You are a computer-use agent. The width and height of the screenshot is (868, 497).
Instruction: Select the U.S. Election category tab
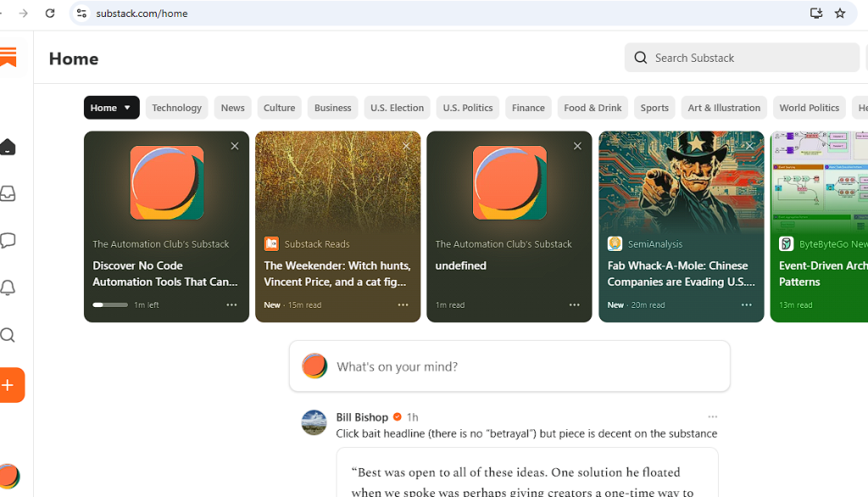tap(397, 108)
